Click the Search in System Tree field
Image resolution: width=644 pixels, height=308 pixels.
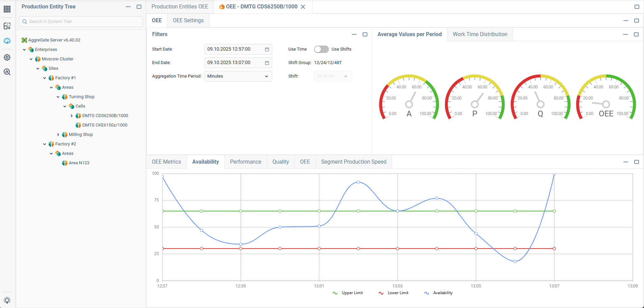81,22
